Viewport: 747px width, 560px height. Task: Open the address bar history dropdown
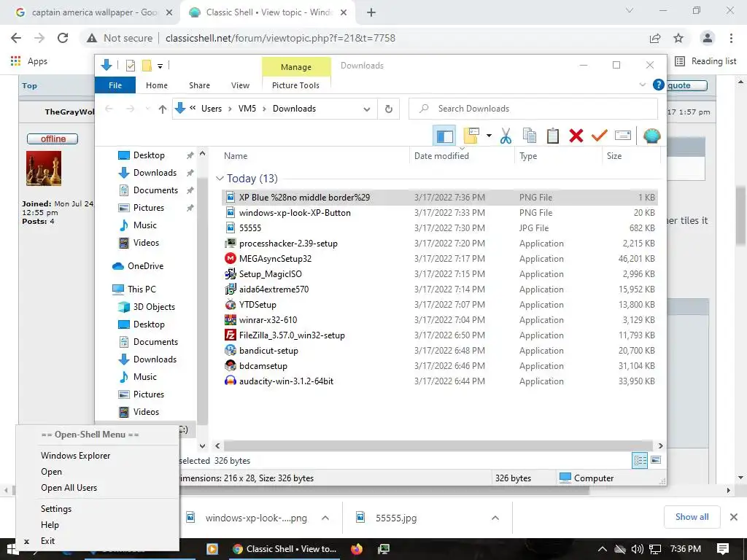(367, 109)
